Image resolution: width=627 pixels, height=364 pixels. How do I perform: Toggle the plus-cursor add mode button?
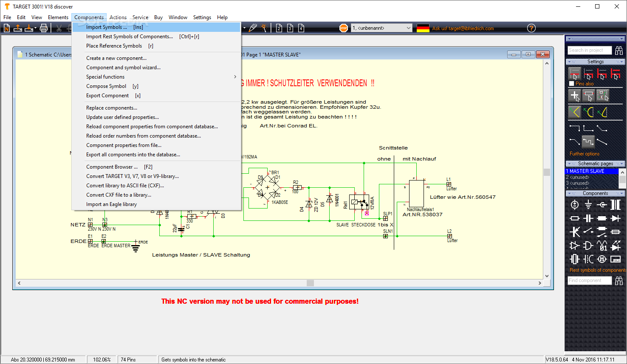[575, 96]
